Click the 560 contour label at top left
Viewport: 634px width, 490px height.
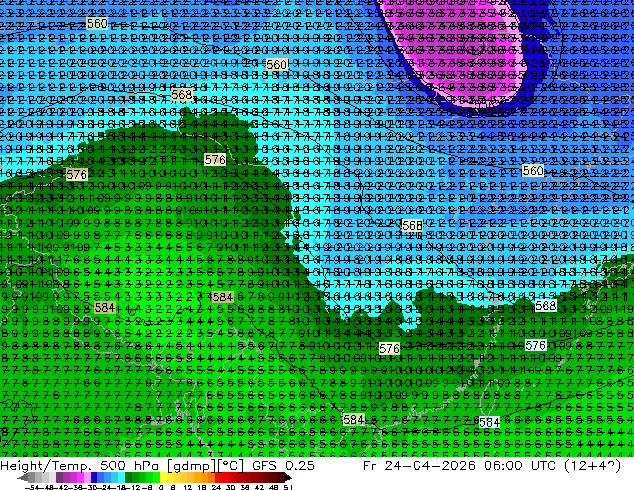97,23
